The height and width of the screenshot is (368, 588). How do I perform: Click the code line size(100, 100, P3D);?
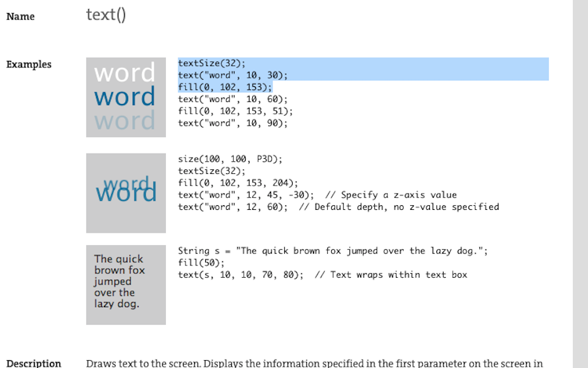pyautogui.click(x=230, y=159)
